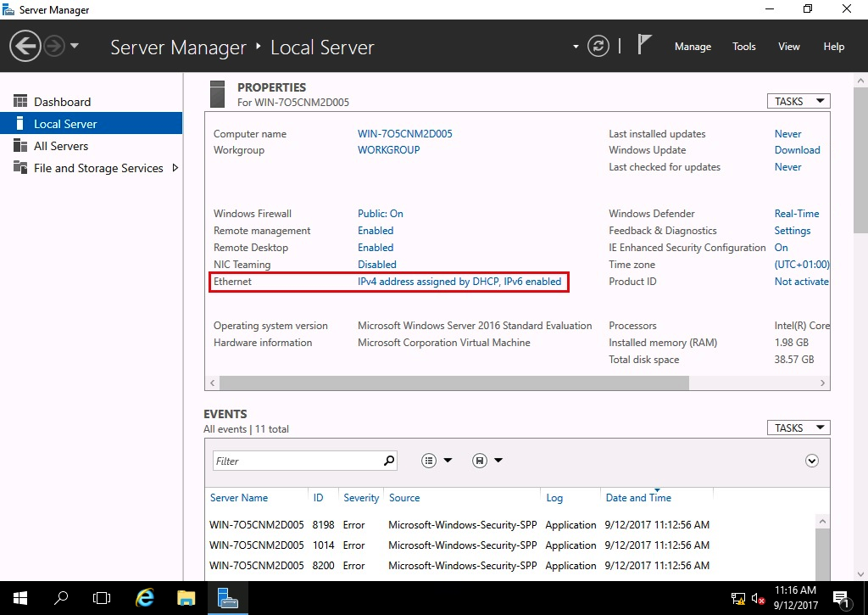Click the horizontal scrollbar in Properties
868x615 pixels.
[x=453, y=383]
